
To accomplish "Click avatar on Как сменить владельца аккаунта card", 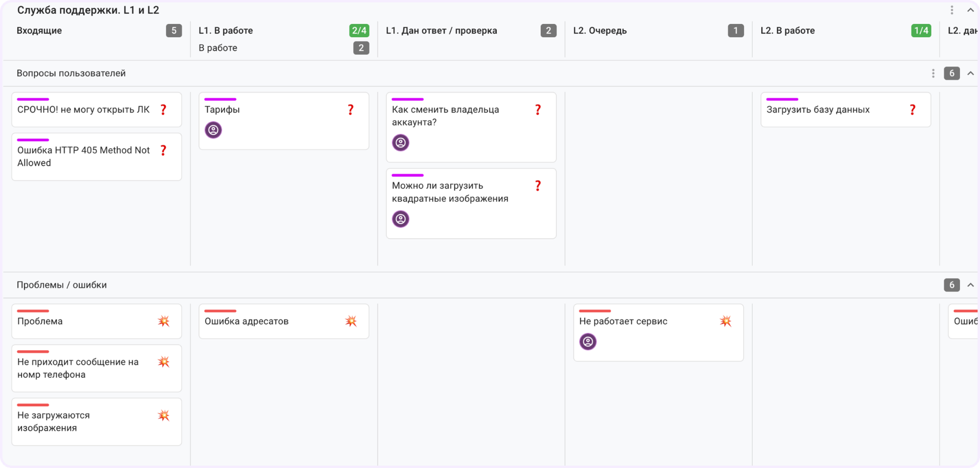I will click(401, 143).
